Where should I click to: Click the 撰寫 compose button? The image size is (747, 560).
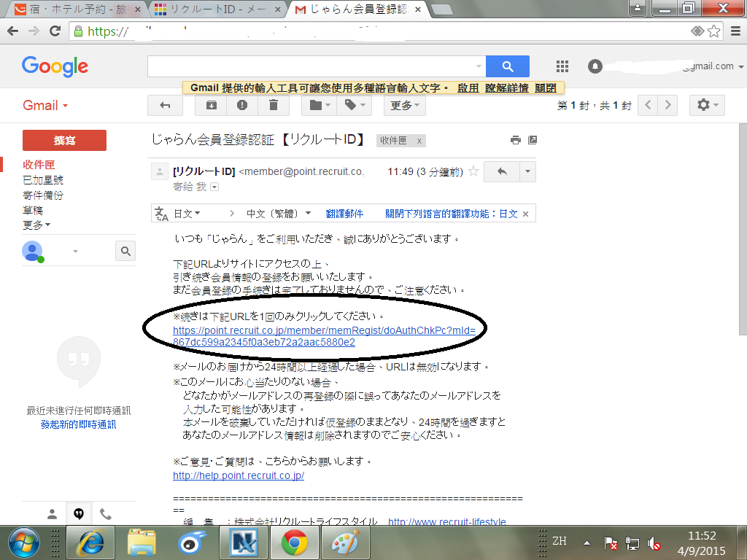tap(64, 140)
